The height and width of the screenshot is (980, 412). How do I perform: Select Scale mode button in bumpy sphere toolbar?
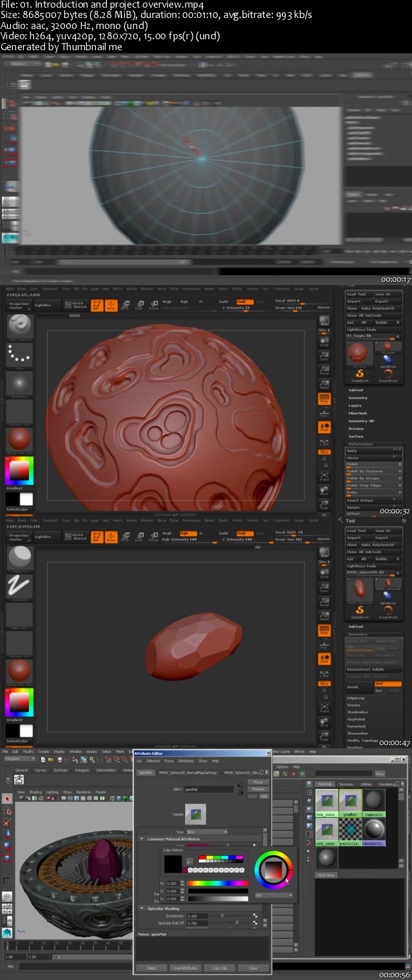tap(140, 304)
